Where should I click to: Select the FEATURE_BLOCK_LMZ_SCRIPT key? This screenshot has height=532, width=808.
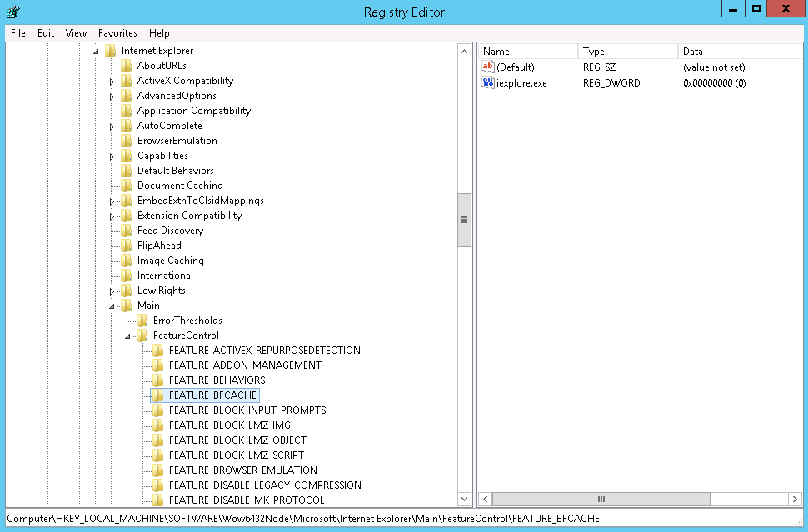[x=237, y=455]
